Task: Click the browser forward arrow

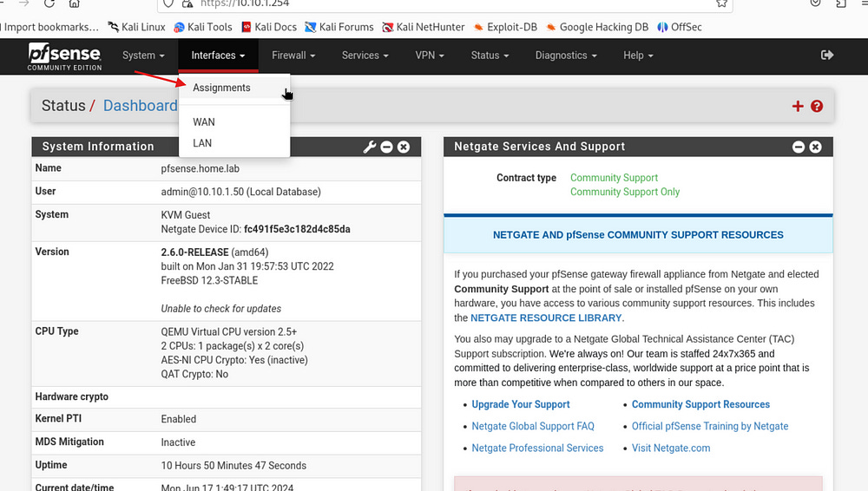Action: pyautogui.click(x=23, y=3)
